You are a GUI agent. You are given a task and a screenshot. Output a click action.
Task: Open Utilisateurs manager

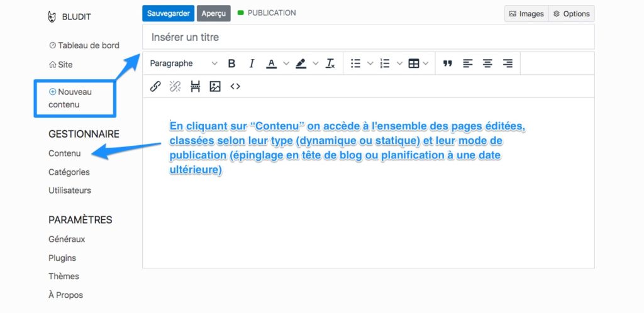click(x=70, y=190)
